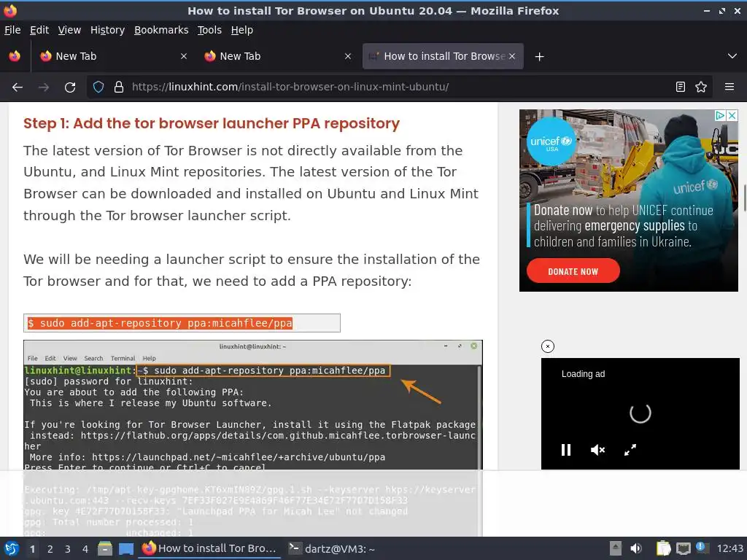This screenshot has width=747, height=560.
Task: Click the padlock site security icon
Action: point(119,87)
